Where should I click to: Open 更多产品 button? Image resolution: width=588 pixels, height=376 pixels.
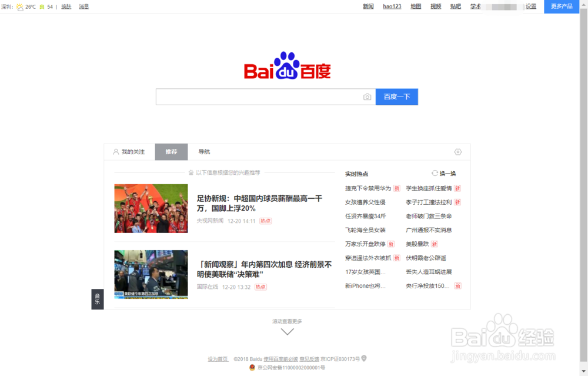pyautogui.click(x=562, y=6)
